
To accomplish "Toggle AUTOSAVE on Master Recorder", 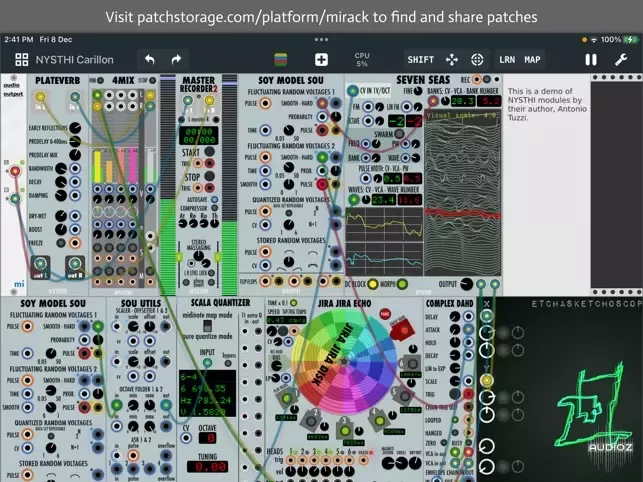I will [214, 199].
